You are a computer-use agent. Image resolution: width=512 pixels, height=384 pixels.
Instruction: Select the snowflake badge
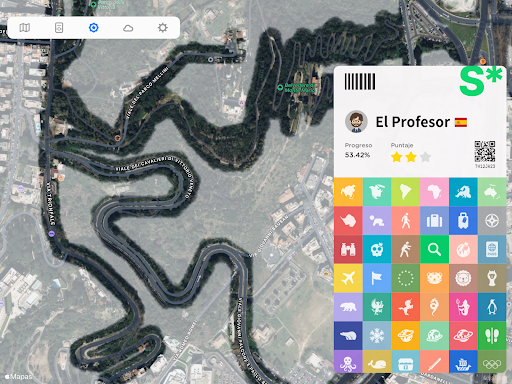click(x=377, y=336)
